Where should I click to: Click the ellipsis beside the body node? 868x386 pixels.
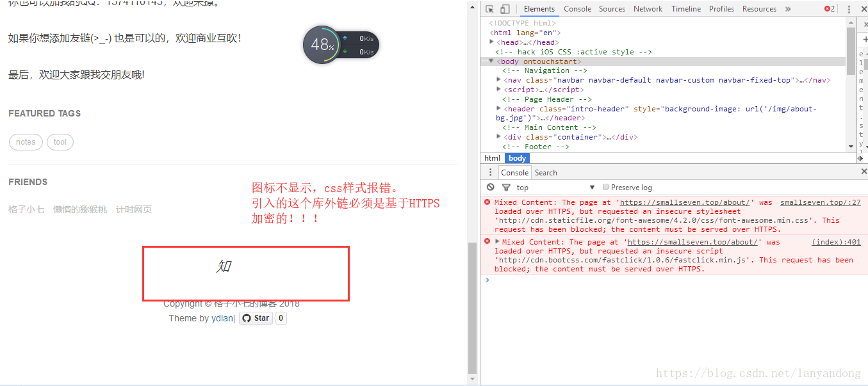point(484,61)
